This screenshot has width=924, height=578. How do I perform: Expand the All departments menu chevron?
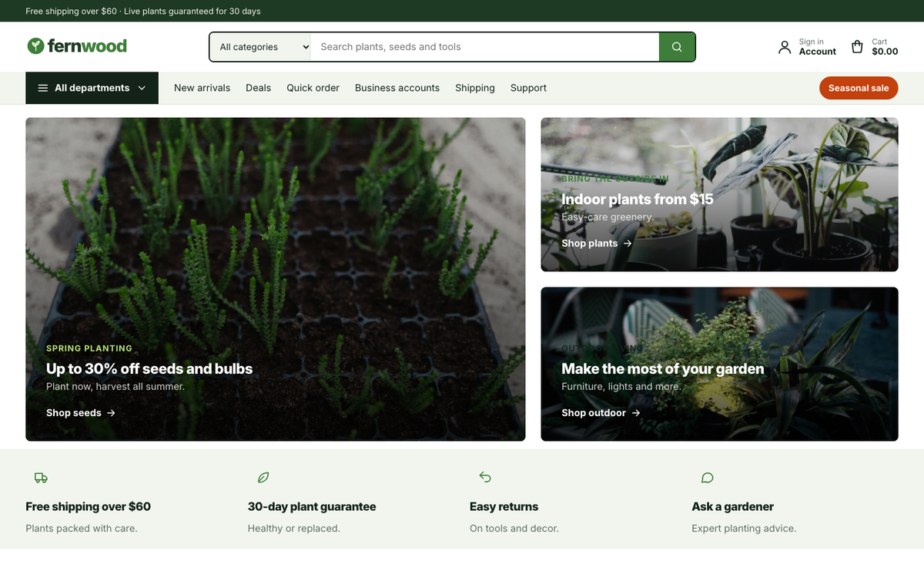coord(142,88)
